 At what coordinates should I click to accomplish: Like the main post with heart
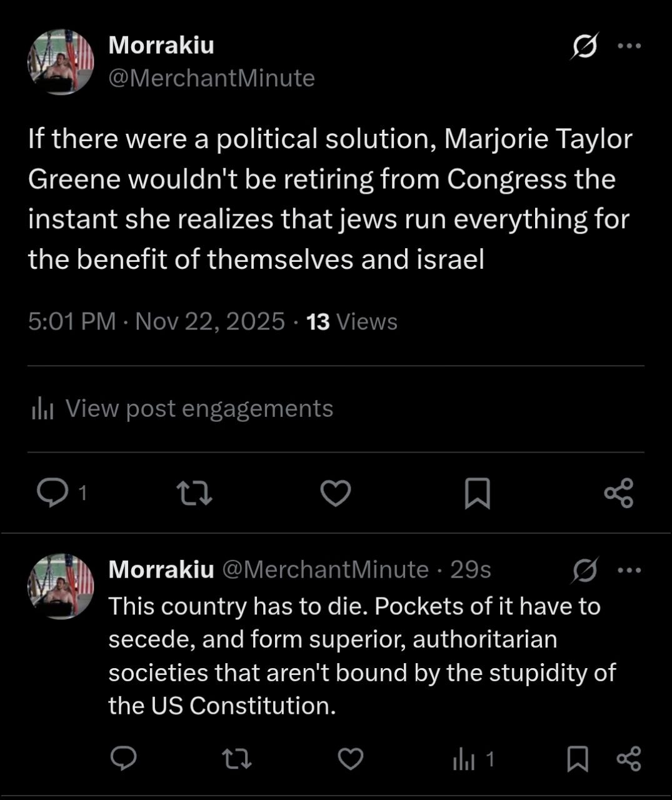pyautogui.click(x=336, y=493)
